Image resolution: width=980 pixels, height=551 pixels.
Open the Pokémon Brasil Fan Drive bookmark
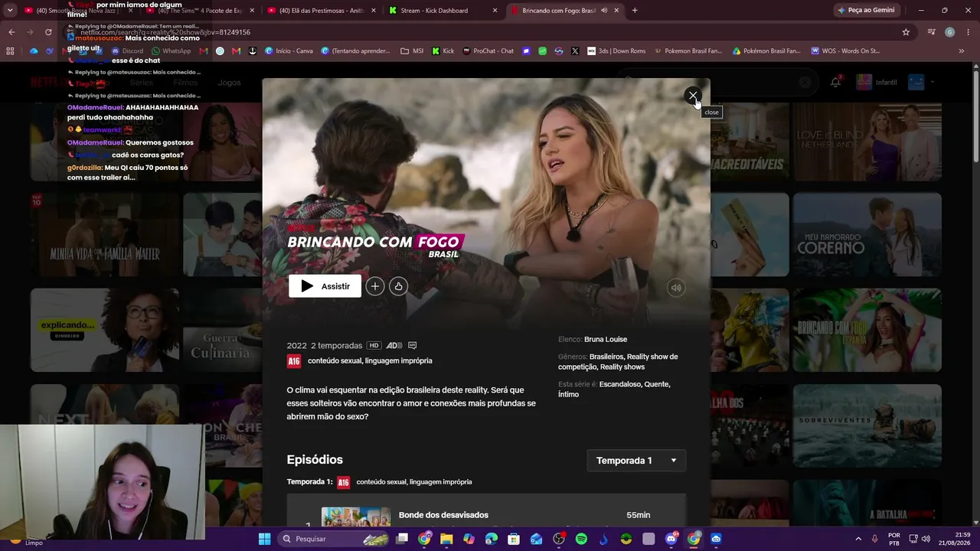coord(766,51)
